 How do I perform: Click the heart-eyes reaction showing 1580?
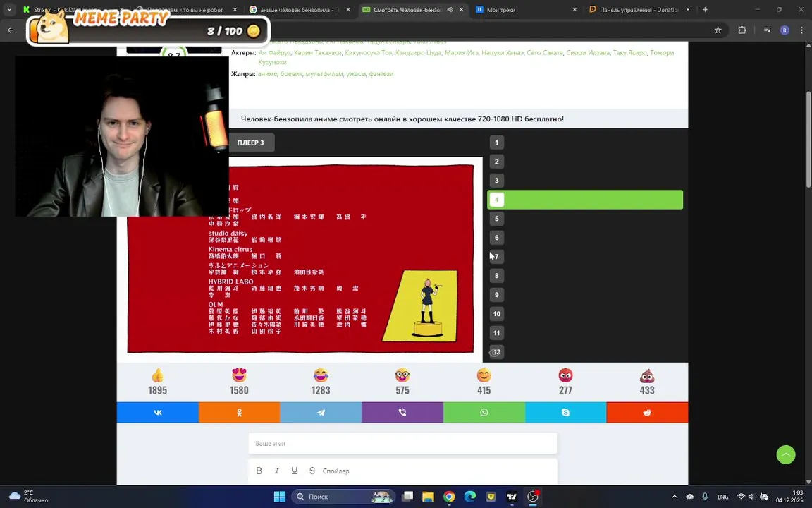(x=239, y=382)
